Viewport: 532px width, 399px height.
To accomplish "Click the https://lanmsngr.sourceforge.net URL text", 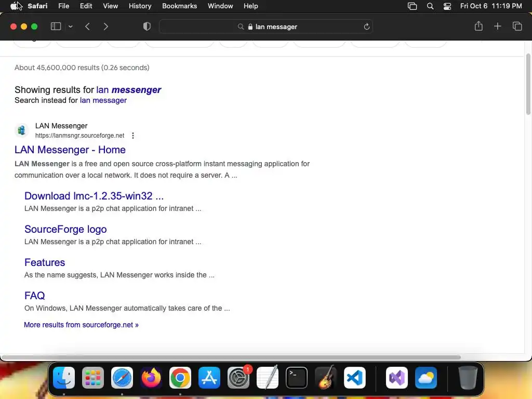I will pos(79,136).
